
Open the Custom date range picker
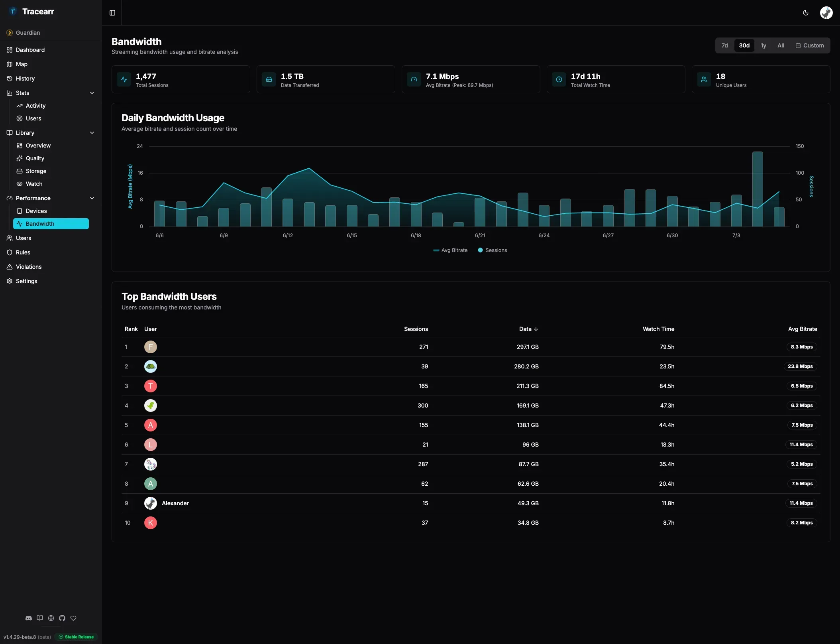[810, 45]
